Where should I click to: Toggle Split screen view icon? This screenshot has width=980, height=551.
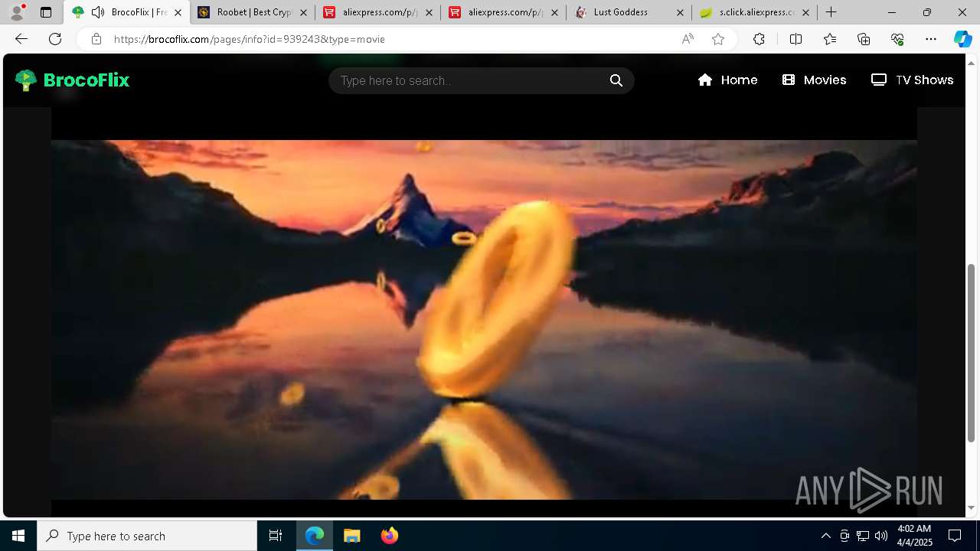click(x=795, y=39)
